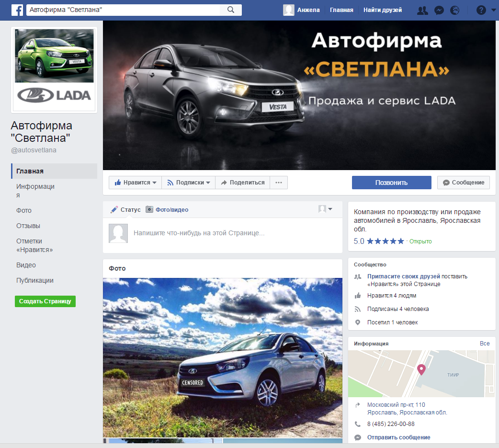
Task: Click the Фото section heading
Action: pos(117,268)
